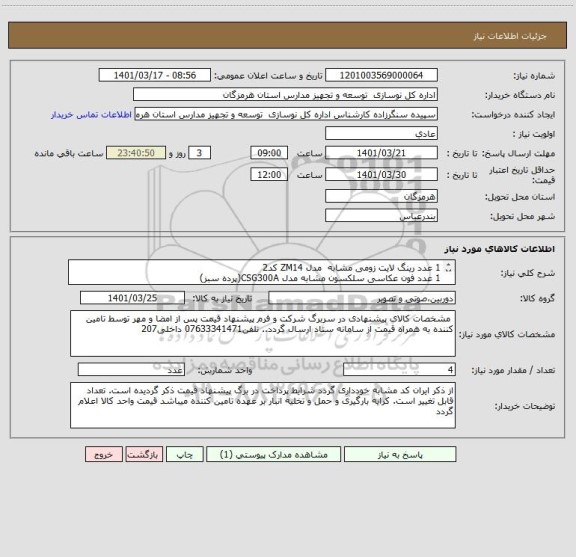Click the اطلاعات کالاهای مورد نیاز heading
Image resolution: width=576 pixels, height=557 pixels.
500,249
